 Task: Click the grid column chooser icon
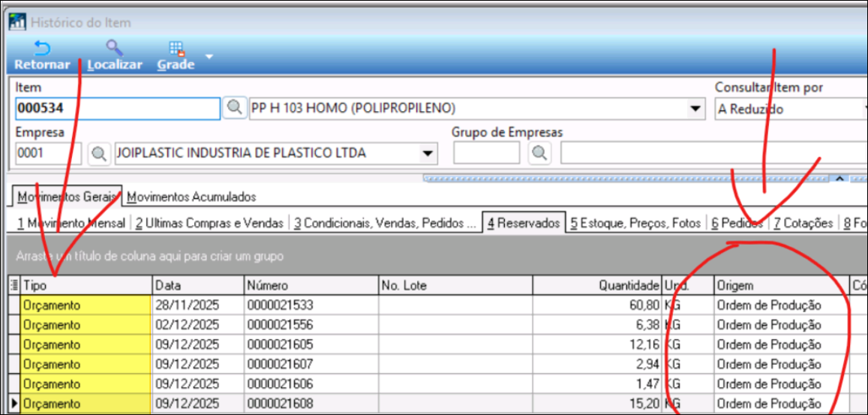pyautogui.click(x=14, y=285)
